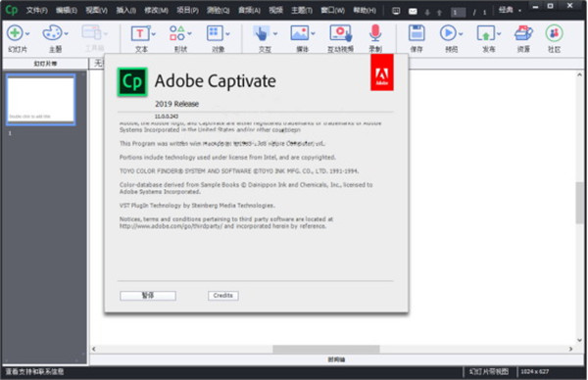Click the screen monitor icon in title bar

click(x=396, y=11)
